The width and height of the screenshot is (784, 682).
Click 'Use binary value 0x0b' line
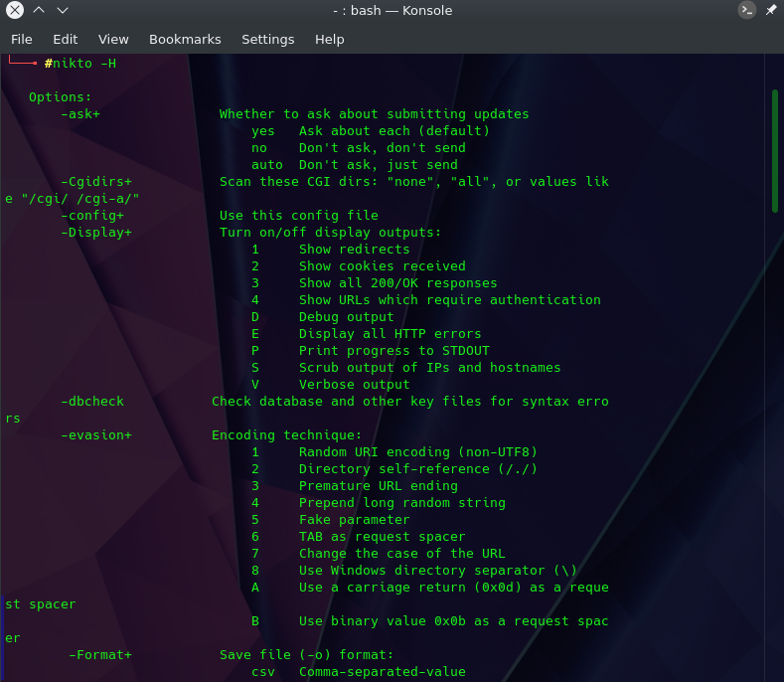pos(454,621)
